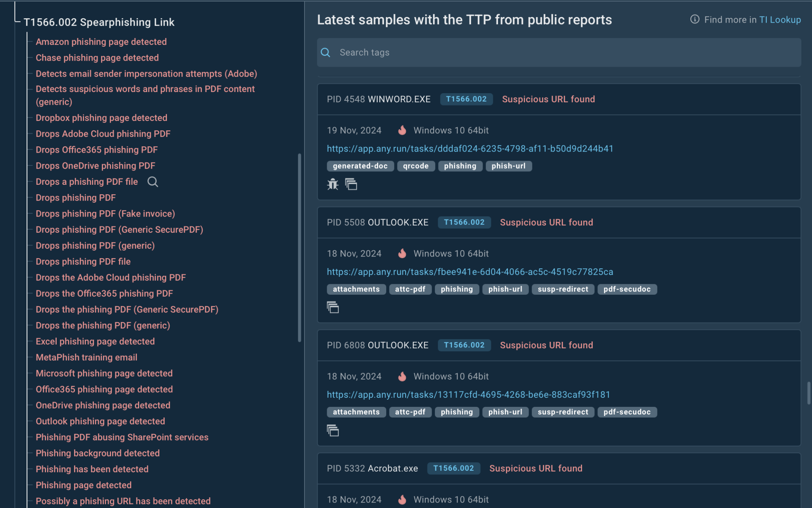This screenshot has width=812, height=508.
Task: Click the info icon beside 'Find more in TI Lookup'
Action: point(694,19)
